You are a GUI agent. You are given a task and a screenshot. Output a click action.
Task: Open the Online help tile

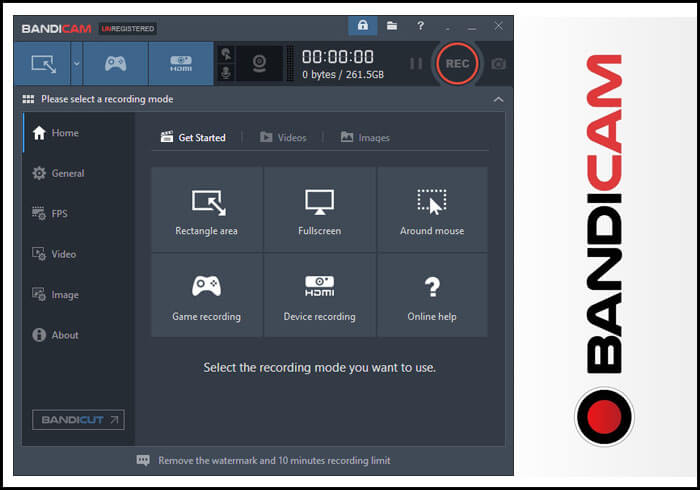pyautogui.click(x=432, y=295)
